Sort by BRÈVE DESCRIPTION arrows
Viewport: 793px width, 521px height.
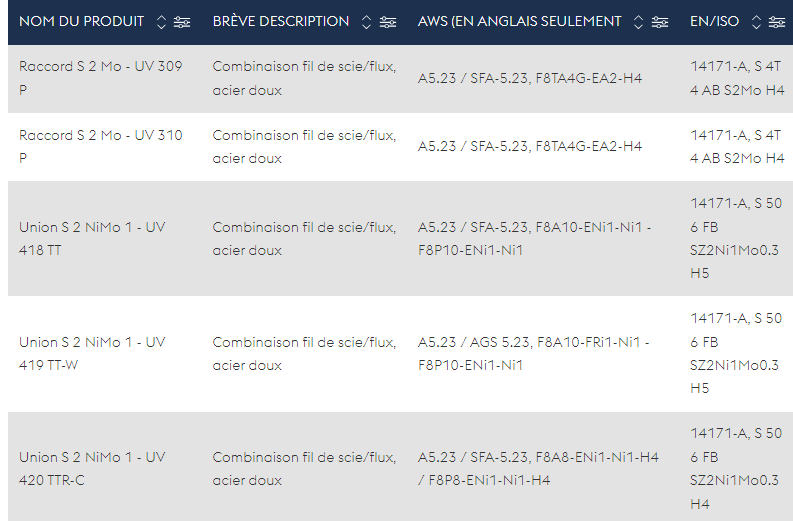point(367,22)
